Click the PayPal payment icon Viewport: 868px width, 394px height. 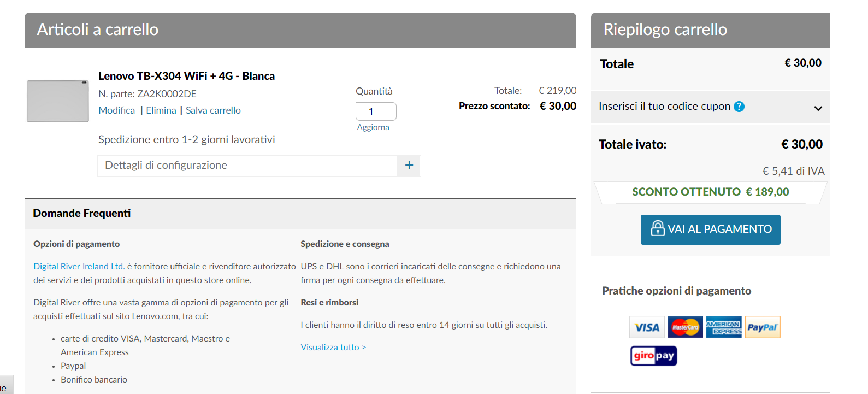(x=762, y=327)
